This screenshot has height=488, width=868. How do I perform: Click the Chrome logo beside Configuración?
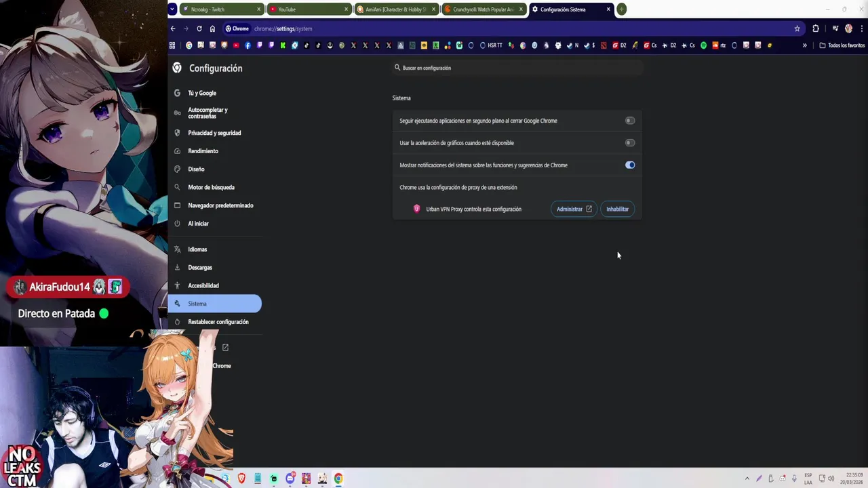(177, 68)
